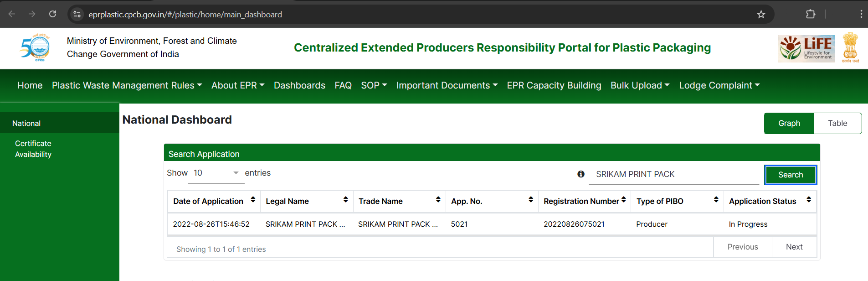Screen dimensions: 868x281
Task: Open Dashboards in navigation bar
Action: tap(299, 85)
